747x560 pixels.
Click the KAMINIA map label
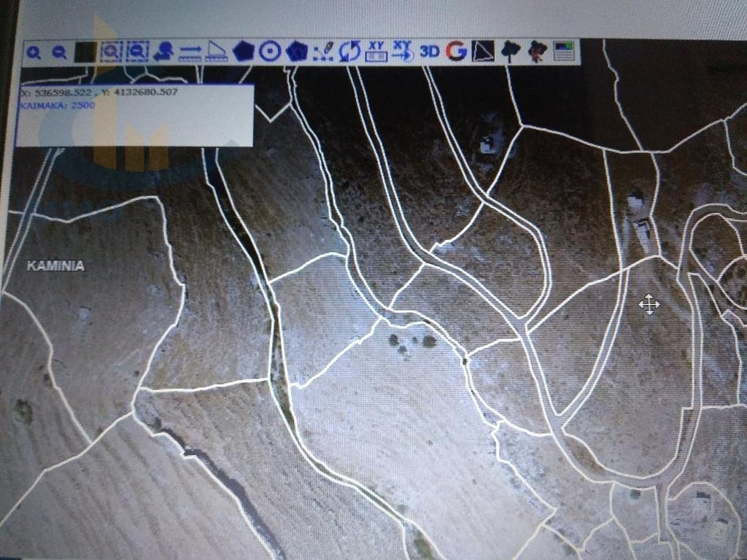pos(55,265)
